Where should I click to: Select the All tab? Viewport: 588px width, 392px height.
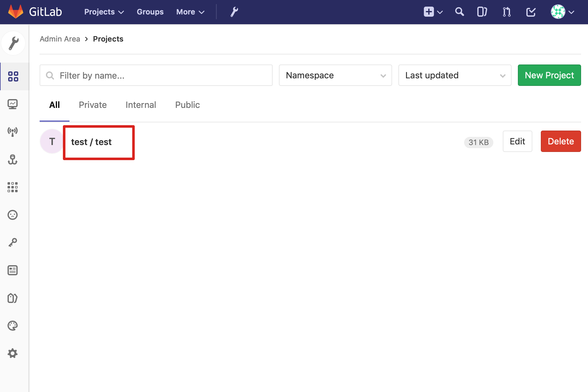pyautogui.click(x=54, y=105)
